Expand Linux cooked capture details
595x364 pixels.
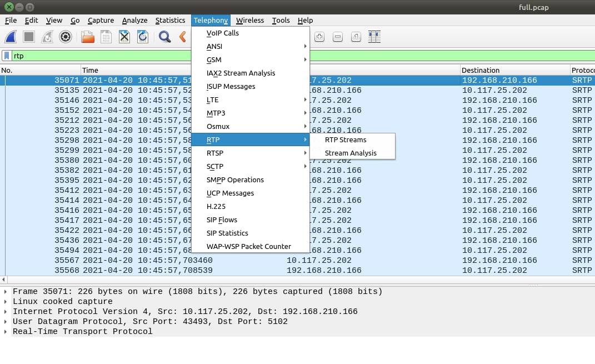[x=6, y=301]
